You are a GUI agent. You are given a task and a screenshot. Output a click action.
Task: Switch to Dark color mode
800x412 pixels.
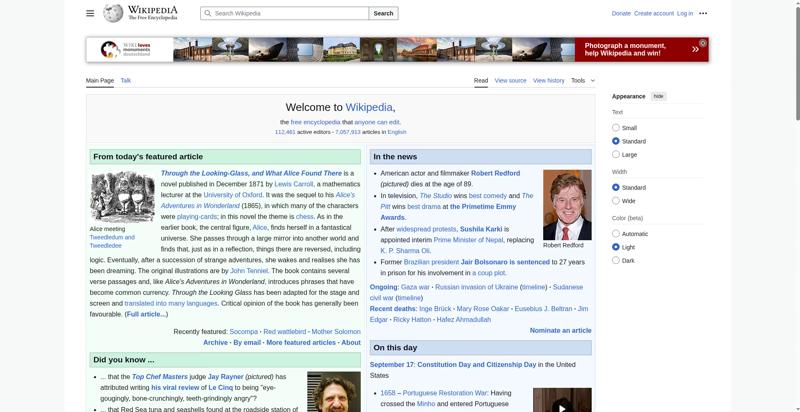click(x=616, y=260)
